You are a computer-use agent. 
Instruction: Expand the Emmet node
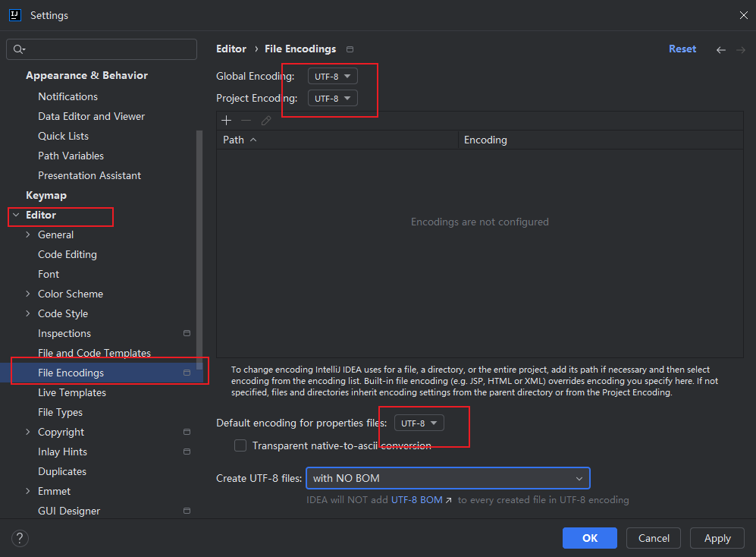pyautogui.click(x=27, y=491)
